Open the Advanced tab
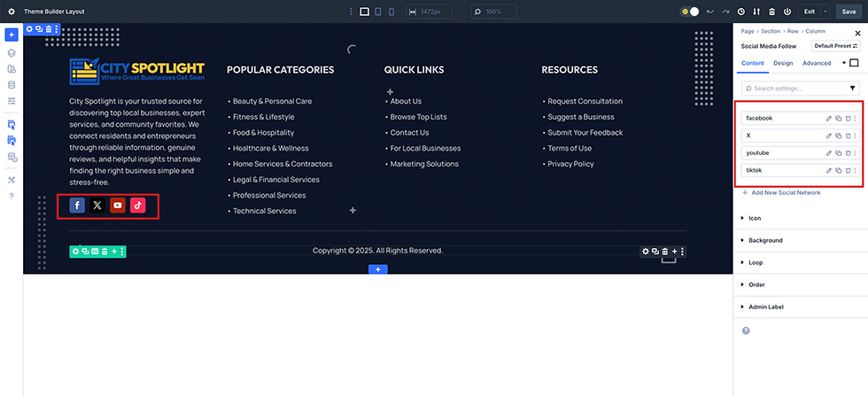Viewport: 868px width, 397px height. (817, 63)
